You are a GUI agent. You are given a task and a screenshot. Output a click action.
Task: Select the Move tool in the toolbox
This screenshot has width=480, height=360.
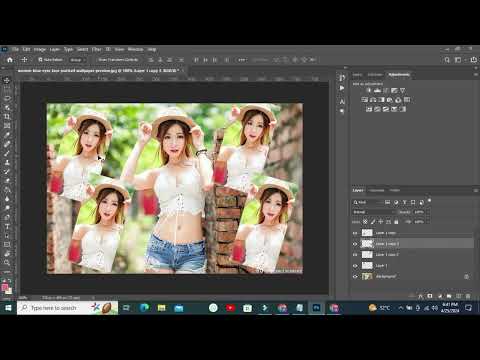[x=7, y=80]
